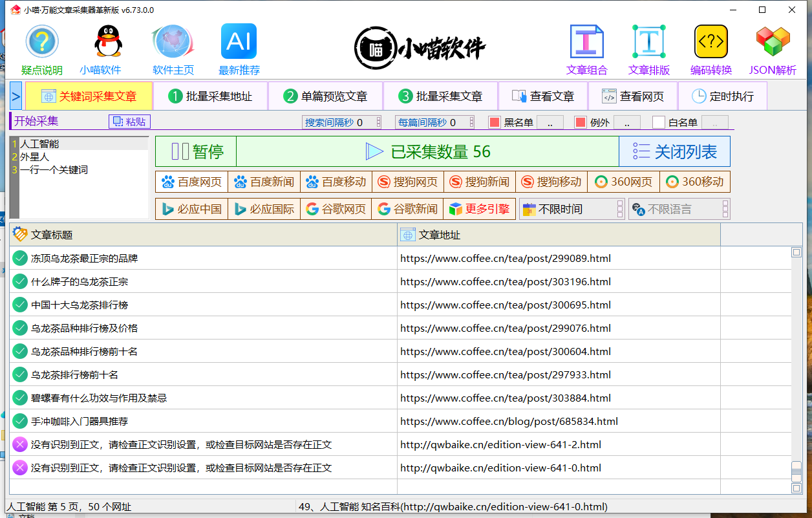Image resolution: width=812 pixels, height=518 pixels.
Task: Open the 文章组合 tool icon
Action: click(x=586, y=42)
